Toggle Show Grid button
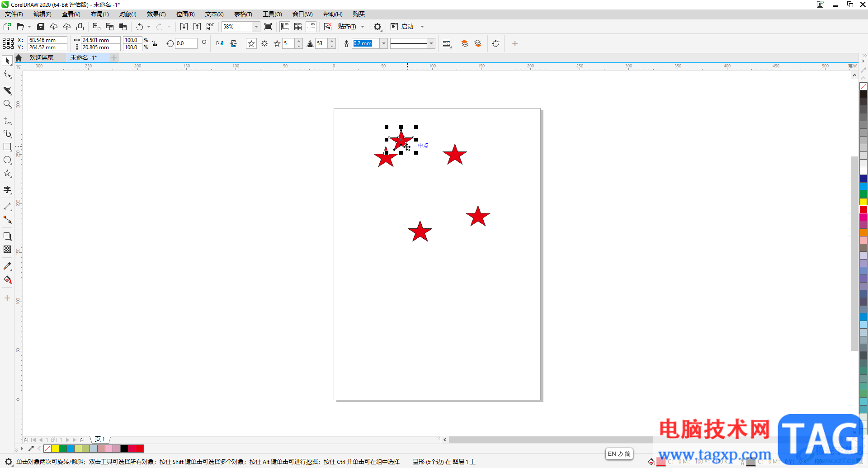 coord(298,27)
